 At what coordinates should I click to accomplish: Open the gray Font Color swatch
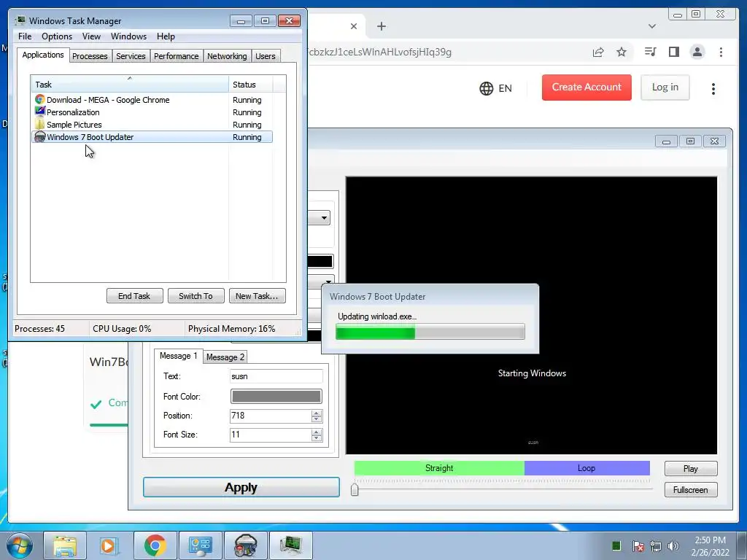coord(276,396)
